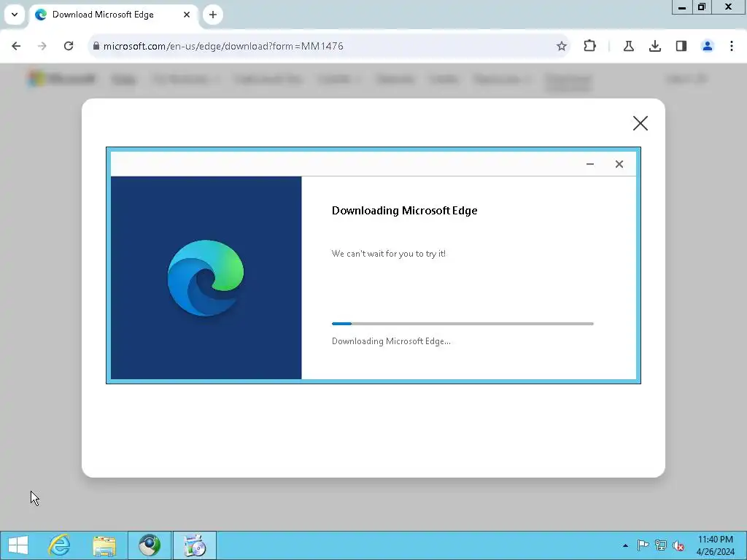Click the 'Downloading Microsoft Edge...' status text
The width and height of the screenshot is (747, 560).
tap(391, 341)
